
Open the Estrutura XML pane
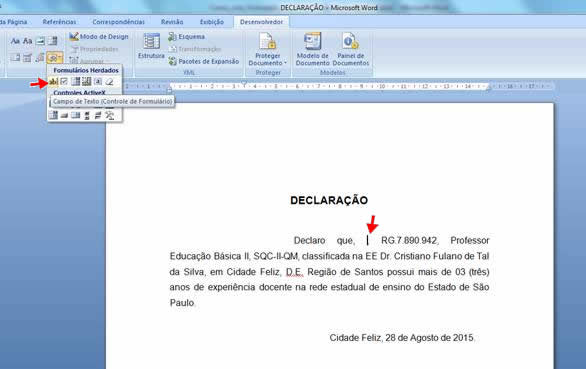click(151, 46)
